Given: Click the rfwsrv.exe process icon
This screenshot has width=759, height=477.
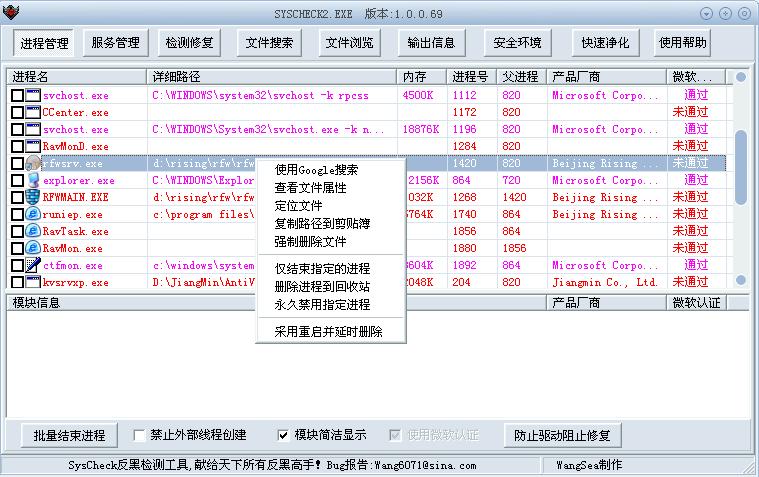Looking at the screenshot, I should pyautogui.click(x=33, y=163).
